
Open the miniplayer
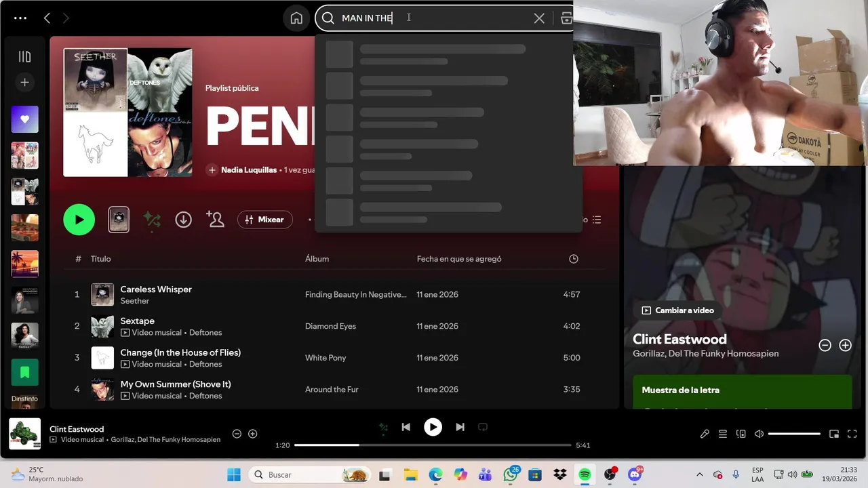pos(834,434)
